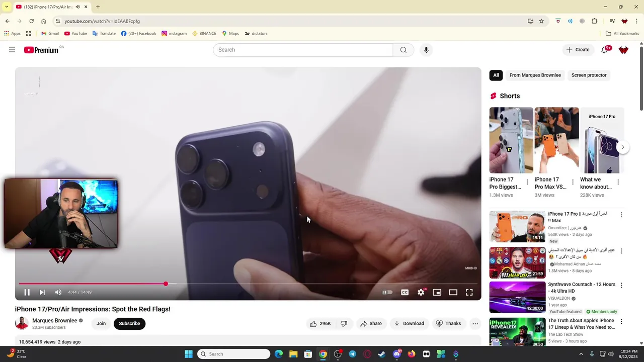Join the Marques Brownlee channel
644x362 pixels.
(x=101, y=324)
